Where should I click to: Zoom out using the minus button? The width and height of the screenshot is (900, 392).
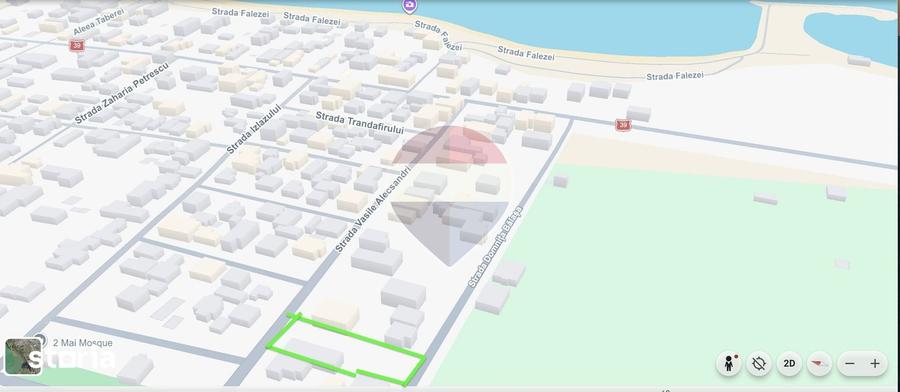pos(850,363)
